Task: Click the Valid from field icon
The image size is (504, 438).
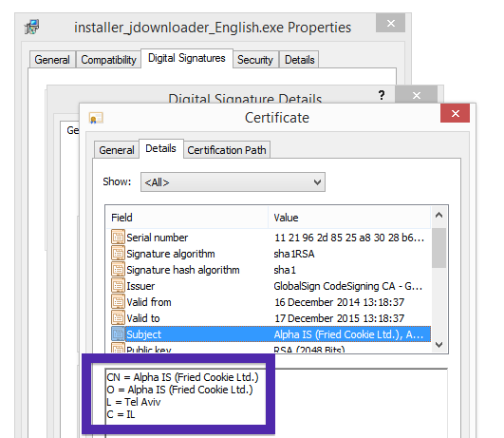Action: coord(118,302)
